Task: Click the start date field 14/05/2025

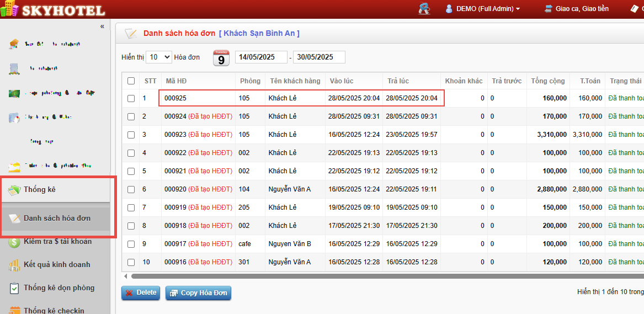Action: click(260, 57)
